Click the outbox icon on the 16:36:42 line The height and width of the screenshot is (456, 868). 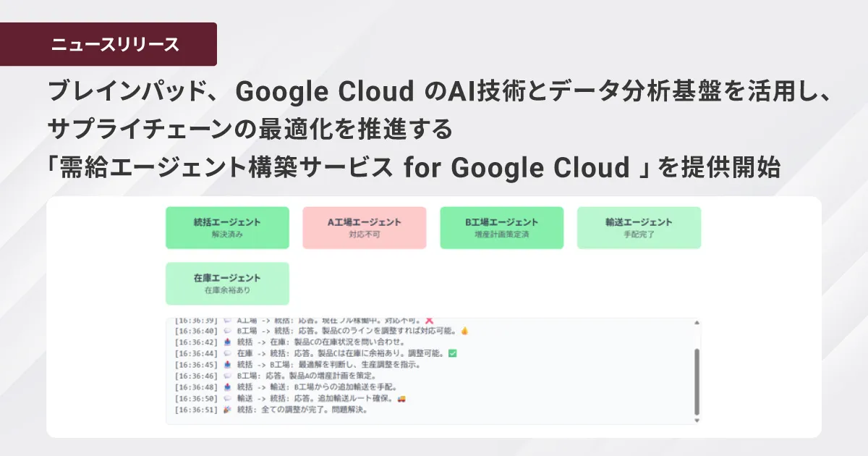227,342
